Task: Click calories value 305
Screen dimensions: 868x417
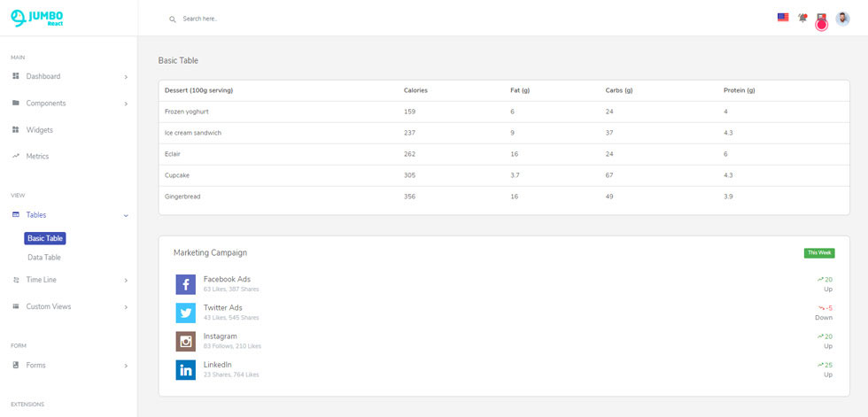Action: (409, 175)
